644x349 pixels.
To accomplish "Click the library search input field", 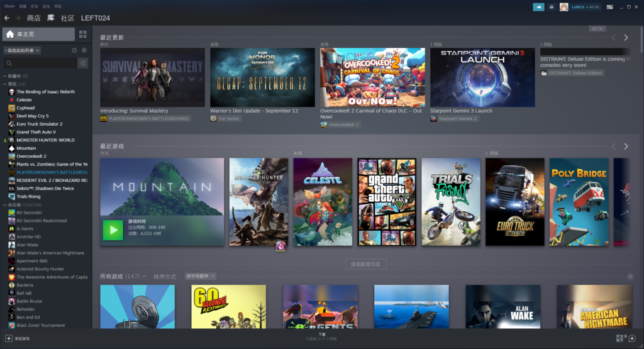I will pyautogui.click(x=40, y=64).
